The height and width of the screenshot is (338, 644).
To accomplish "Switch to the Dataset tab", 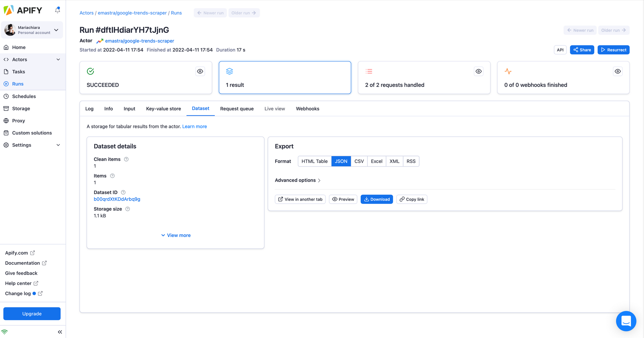I will point(201,109).
